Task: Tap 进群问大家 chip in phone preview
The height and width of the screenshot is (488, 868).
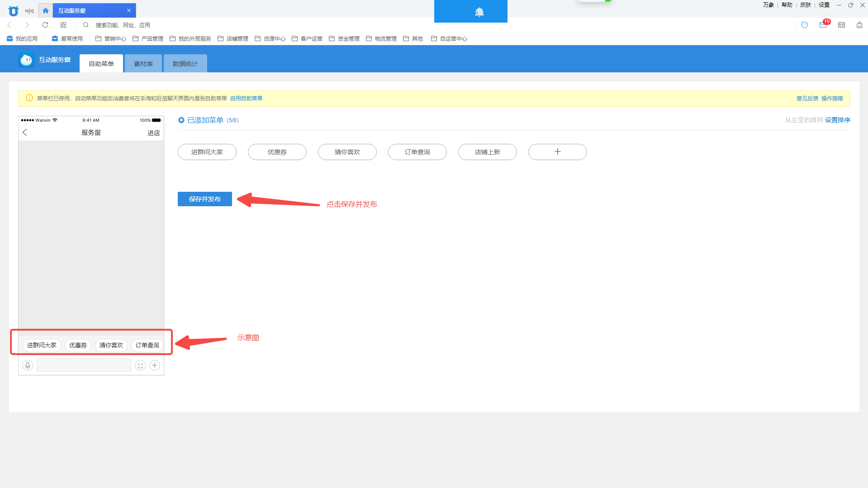Action: tap(42, 345)
